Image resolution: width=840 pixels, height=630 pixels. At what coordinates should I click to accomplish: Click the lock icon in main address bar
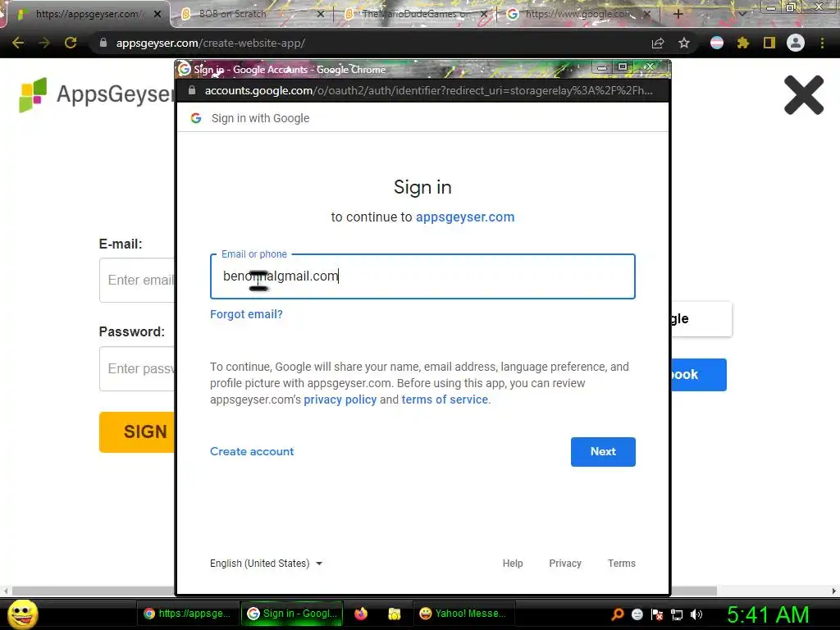point(103,43)
